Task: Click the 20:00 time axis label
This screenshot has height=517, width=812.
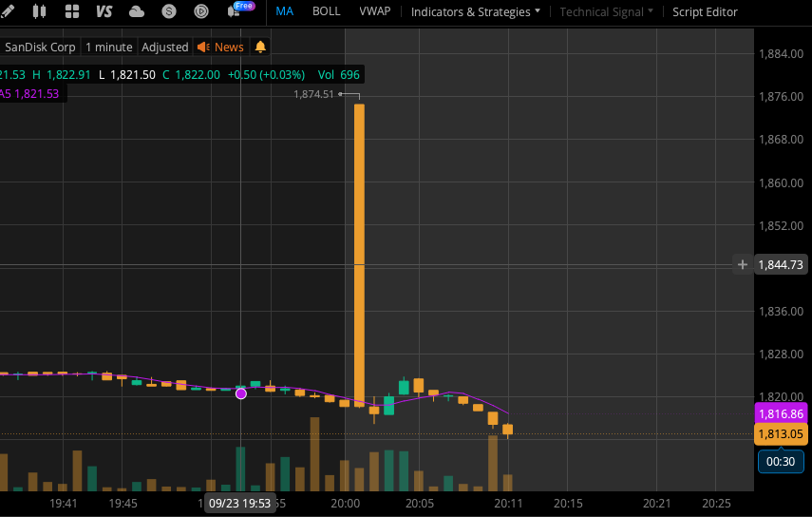Action: pyautogui.click(x=346, y=504)
